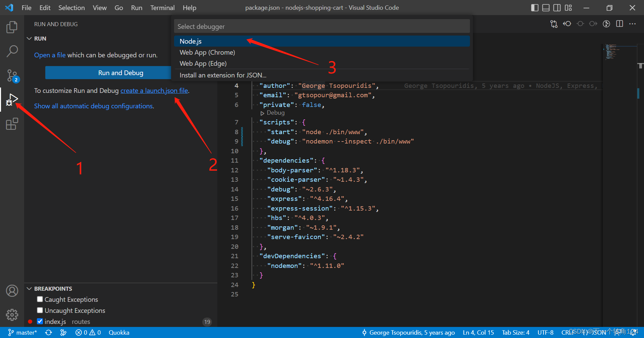
Task: Click the compare changes editor icon
Action: click(x=554, y=24)
